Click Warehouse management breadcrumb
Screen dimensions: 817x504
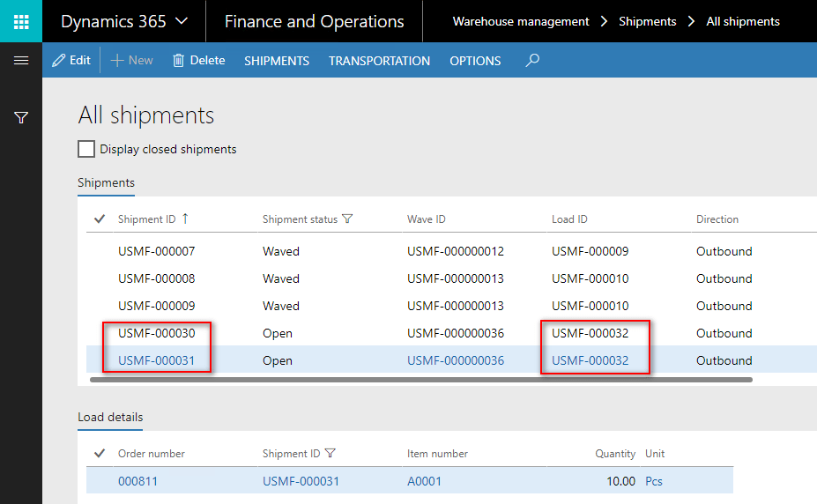pos(521,21)
